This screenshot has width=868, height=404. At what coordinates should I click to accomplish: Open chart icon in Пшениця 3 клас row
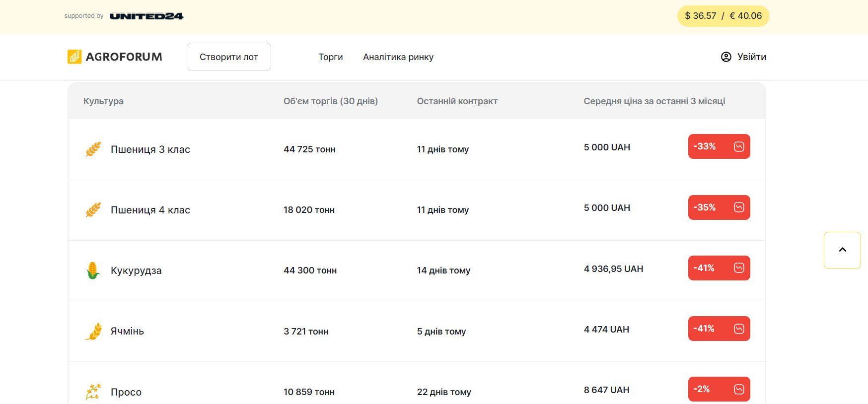coord(738,146)
